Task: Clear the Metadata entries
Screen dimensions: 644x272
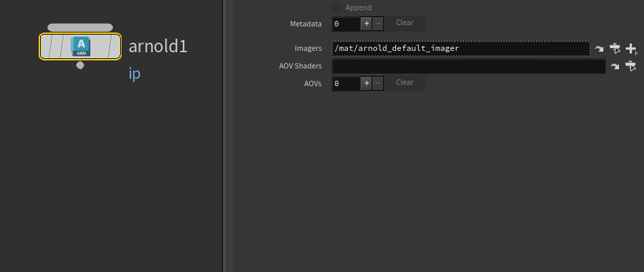Action: pyautogui.click(x=405, y=23)
